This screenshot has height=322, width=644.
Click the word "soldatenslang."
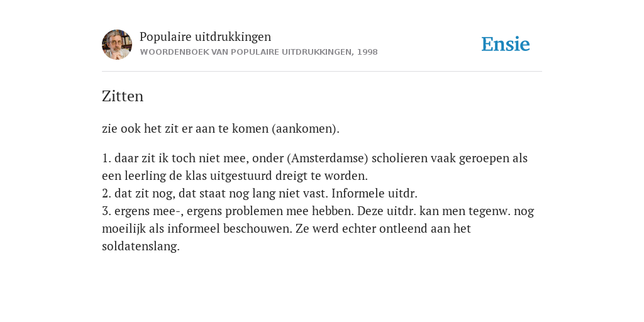(141, 246)
